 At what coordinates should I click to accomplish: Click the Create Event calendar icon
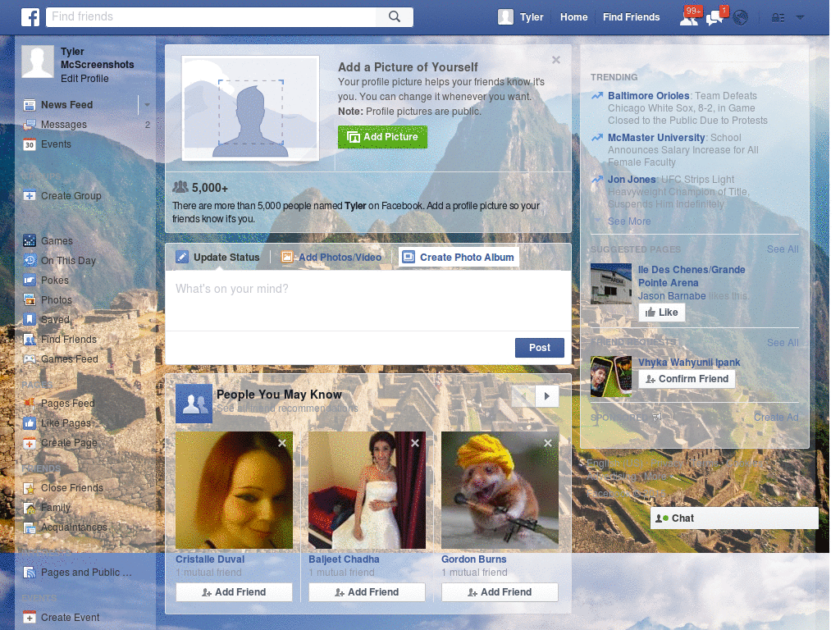pos(30,618)
